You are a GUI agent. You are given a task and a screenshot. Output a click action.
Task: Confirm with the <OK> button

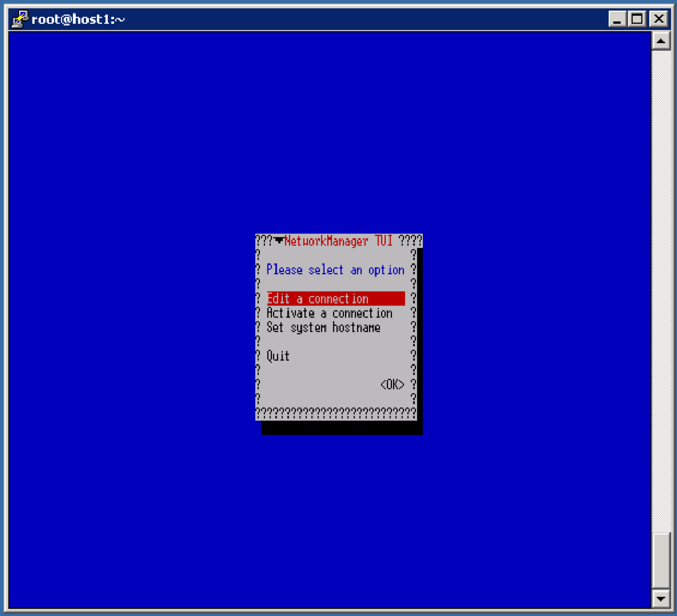392,385
